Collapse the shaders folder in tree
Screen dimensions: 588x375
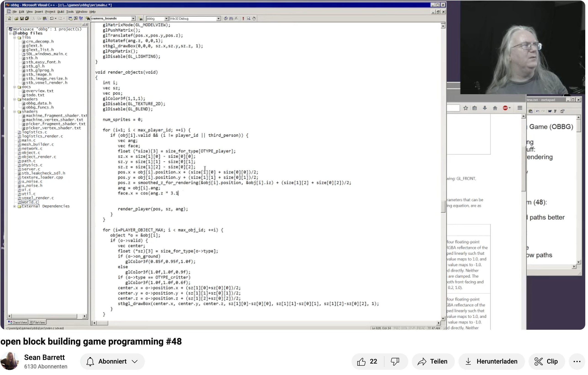tap(15, 112)
